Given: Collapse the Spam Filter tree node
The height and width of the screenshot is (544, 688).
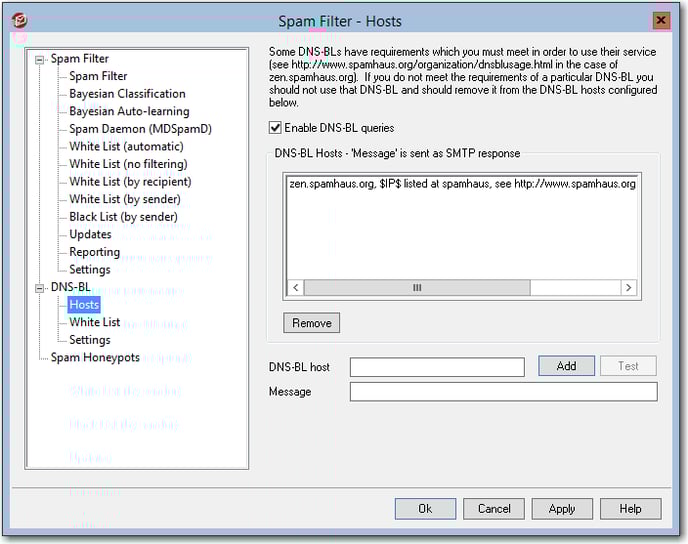Looking at the screenshot, I should click(x=39, y=59).
